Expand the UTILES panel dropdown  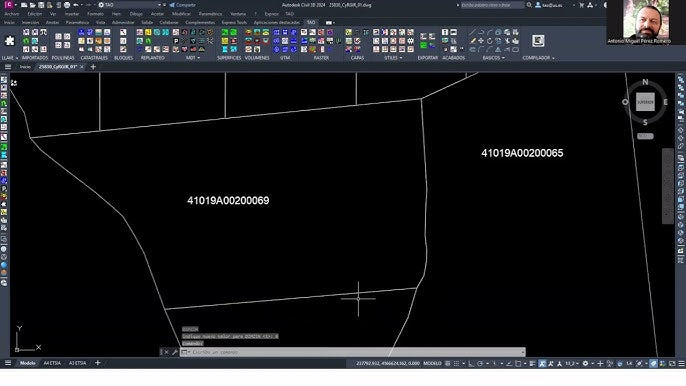pos(401,58)
